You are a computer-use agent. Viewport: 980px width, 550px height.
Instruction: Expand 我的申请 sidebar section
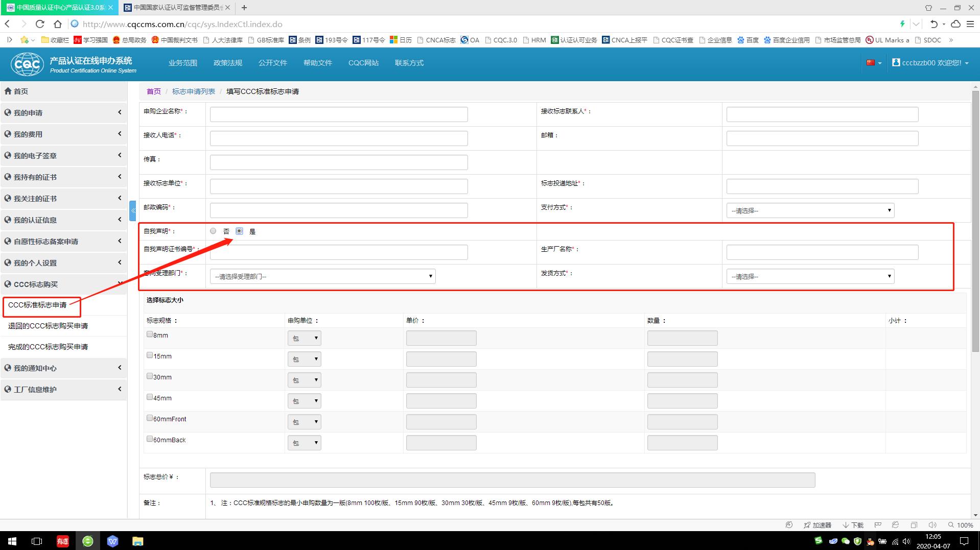(x=63, y=113)
